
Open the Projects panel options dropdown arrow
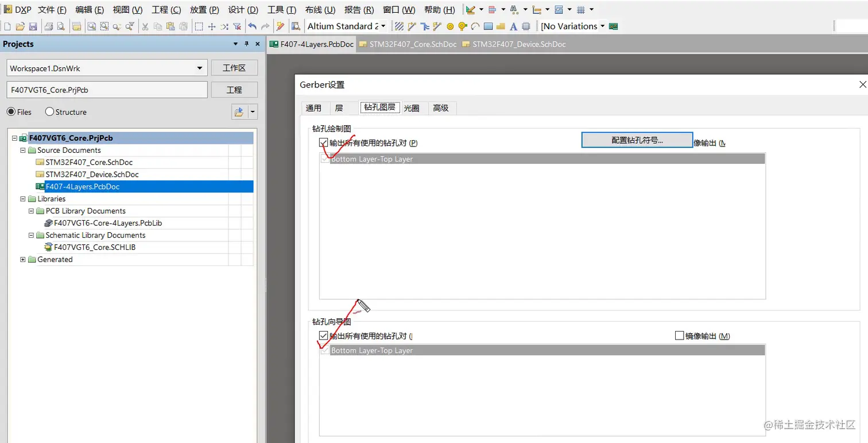coord(235,44)
